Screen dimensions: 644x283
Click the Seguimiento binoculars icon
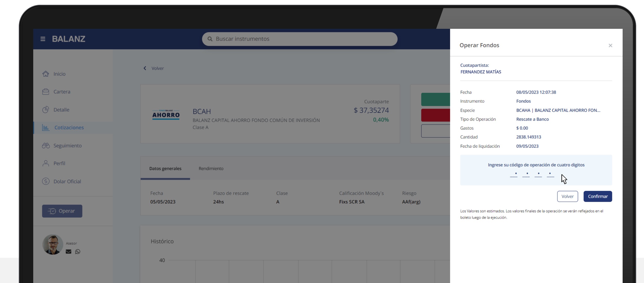tap(46, 146)
